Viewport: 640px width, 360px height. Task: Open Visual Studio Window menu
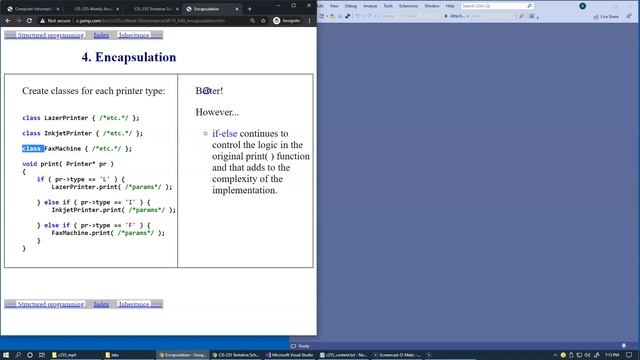[x=432, y=6]
